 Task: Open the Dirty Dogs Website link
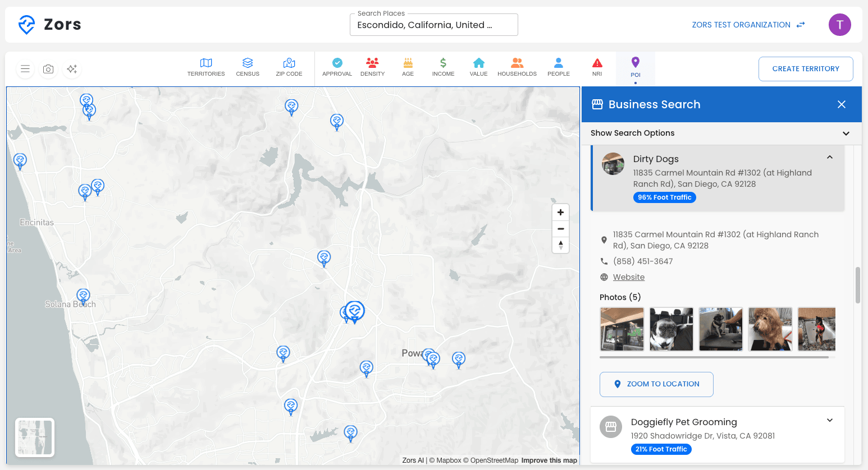point(628,277)
